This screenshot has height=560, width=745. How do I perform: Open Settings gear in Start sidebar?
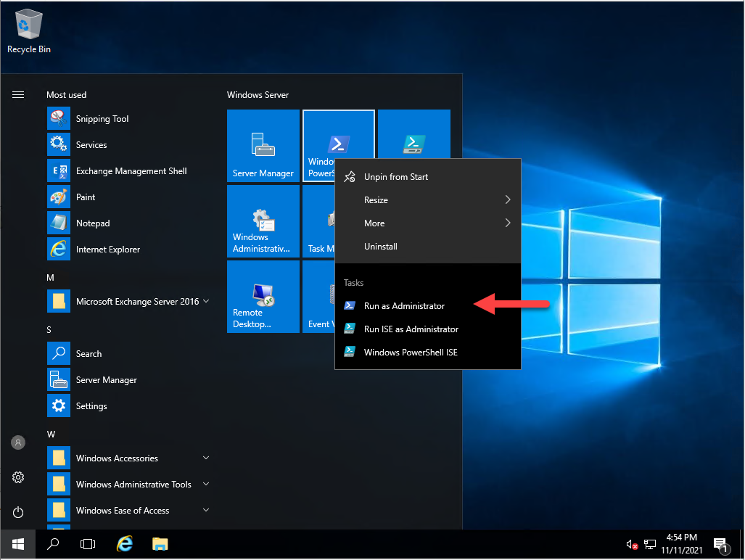(18, 477)
